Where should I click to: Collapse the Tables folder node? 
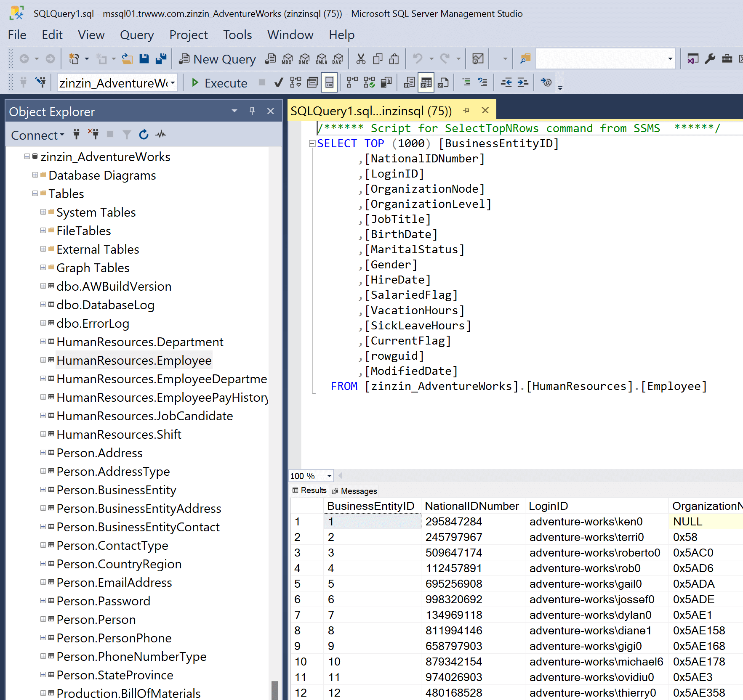[35, 194]
